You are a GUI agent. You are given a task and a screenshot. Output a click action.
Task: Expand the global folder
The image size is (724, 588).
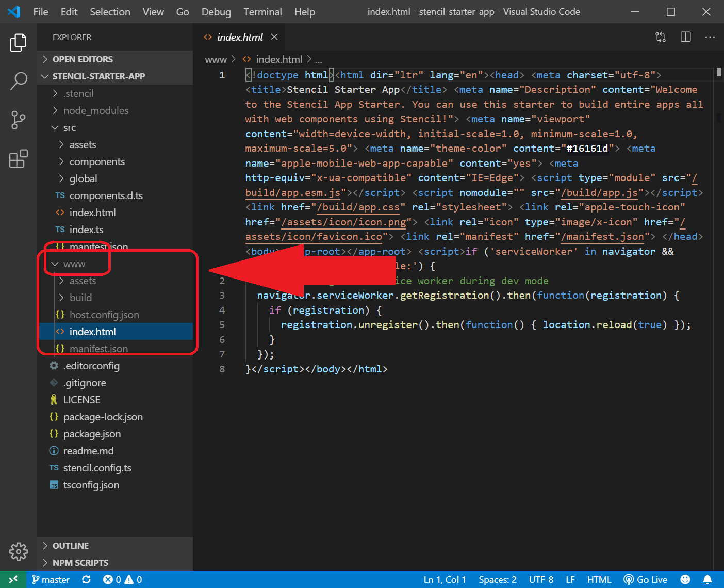(x=116, y=178)
